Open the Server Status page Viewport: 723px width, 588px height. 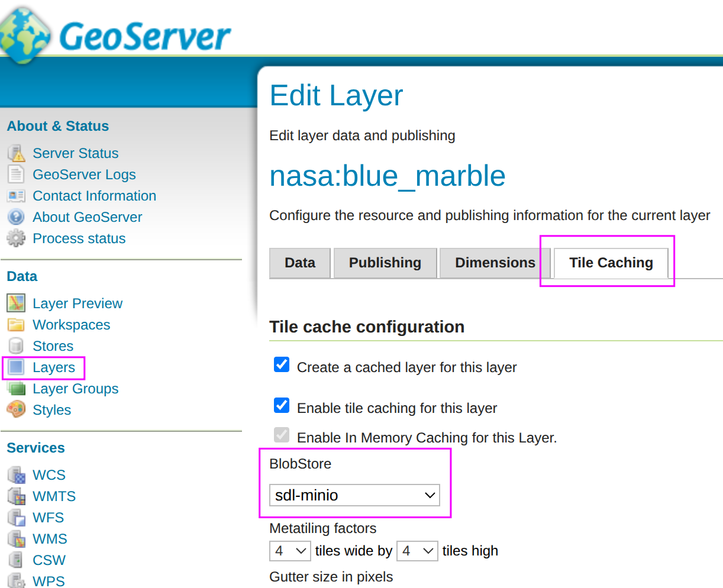coord(76,153)
